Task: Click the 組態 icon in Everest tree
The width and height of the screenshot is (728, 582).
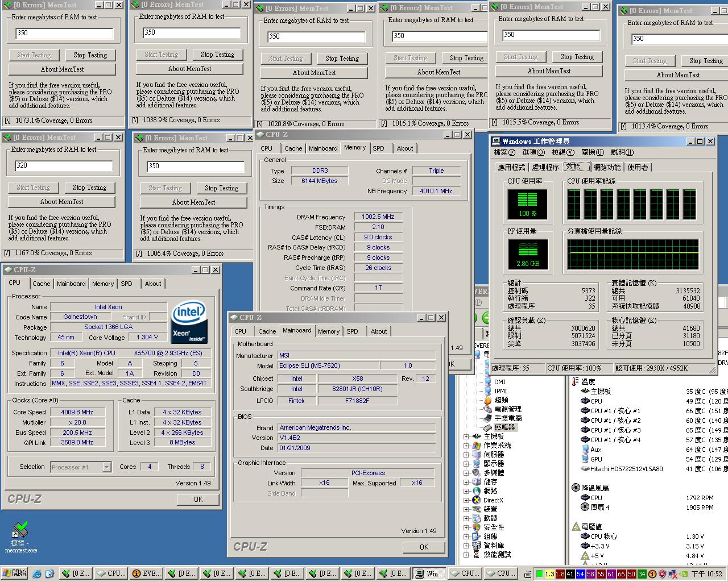Action: [477, 536]
